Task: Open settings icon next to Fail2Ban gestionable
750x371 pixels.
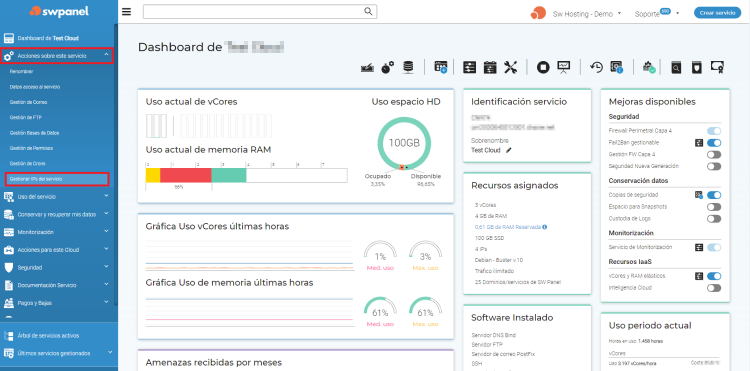Action: click(698, 142)
